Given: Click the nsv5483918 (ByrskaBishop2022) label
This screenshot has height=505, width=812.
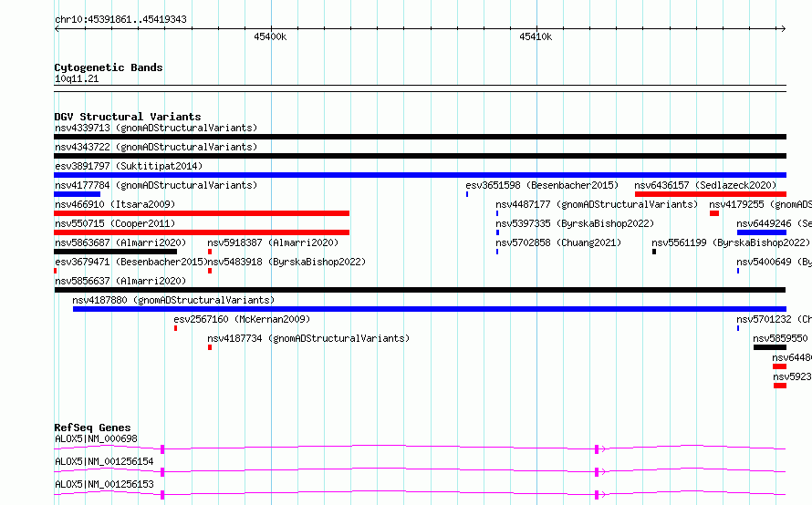Looking at the screenshot, I should coord(286,262).
